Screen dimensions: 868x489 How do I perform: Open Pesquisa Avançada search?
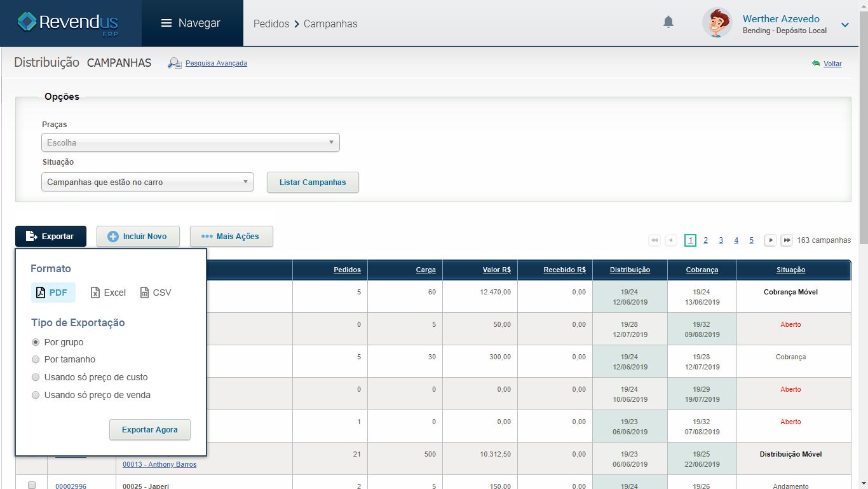(215, 63)
